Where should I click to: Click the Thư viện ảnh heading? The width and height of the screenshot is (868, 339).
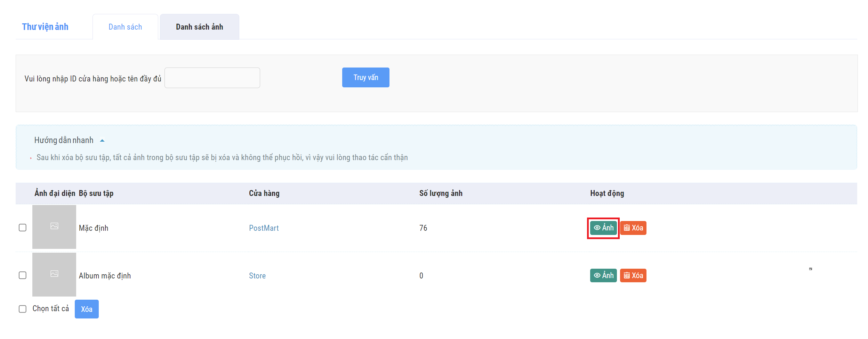click(x=45, y=27)
